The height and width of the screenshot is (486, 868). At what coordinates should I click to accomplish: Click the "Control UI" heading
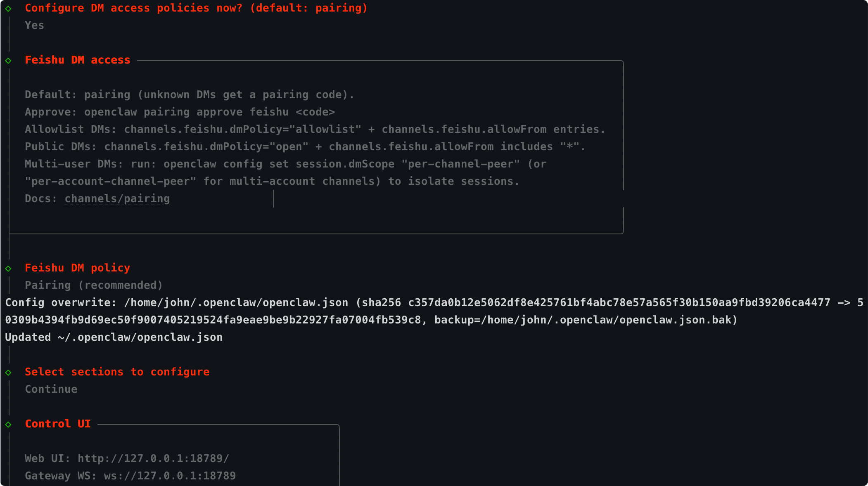pyautogui.click(x=58, y=424)
